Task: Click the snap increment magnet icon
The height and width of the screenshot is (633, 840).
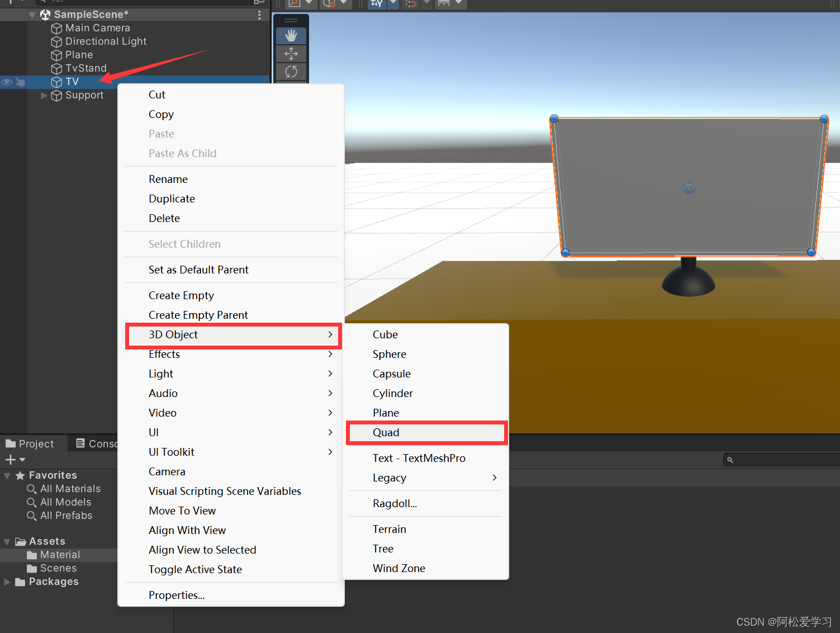Action: 411,3
